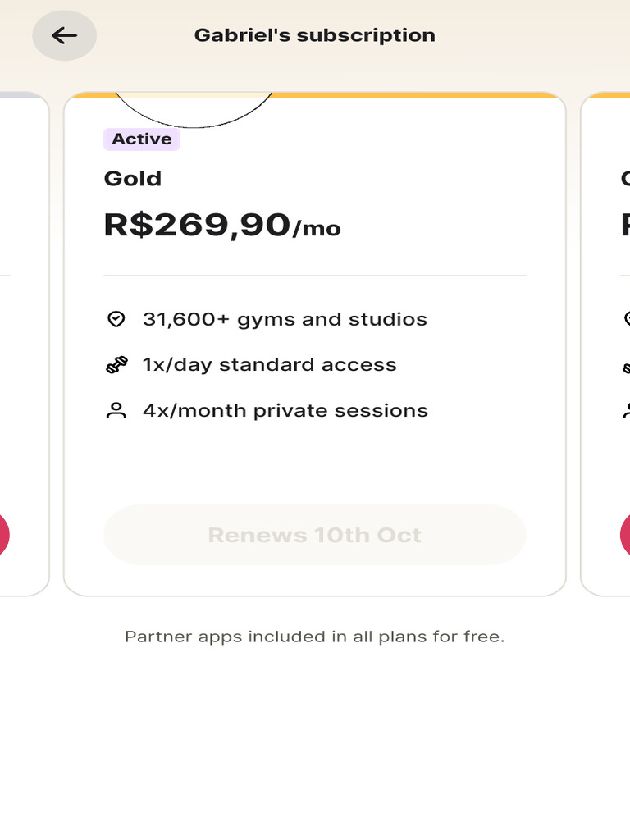Click the cut-off shield icon on the right card
This screenshot has height=840, width=630.
(627, 319)
